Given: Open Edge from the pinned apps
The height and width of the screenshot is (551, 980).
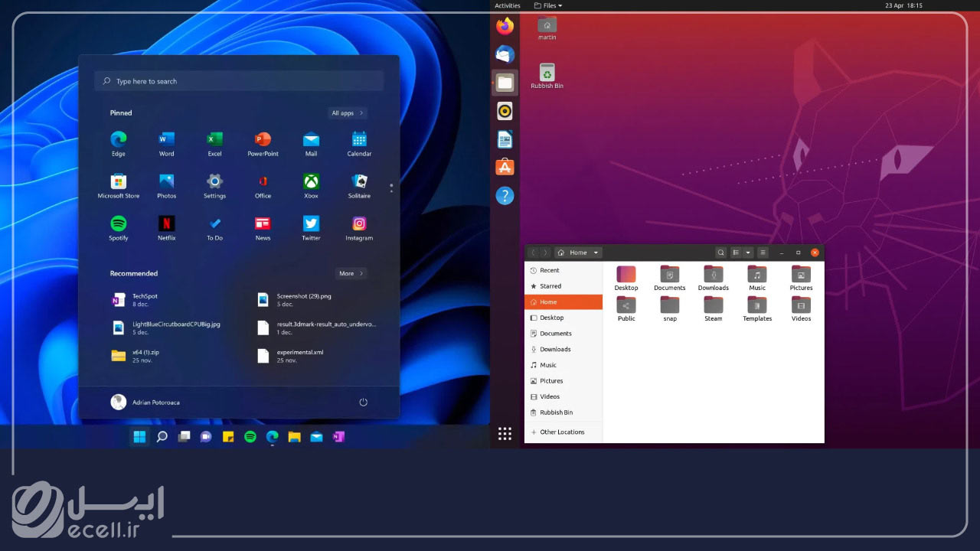Looking at the screenshot, I should click(118, 143).
